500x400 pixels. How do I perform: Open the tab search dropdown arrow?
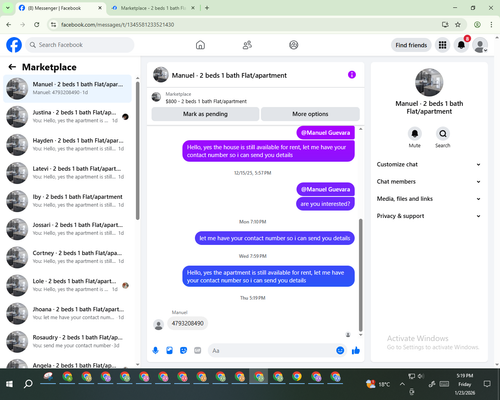tap(8, 8)
